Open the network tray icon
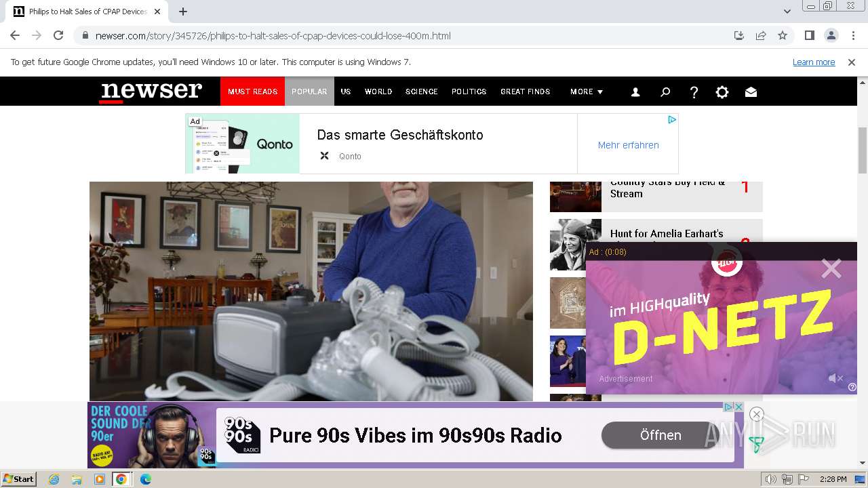The width and height of the screenshot is (868, 488). (787, 479)
